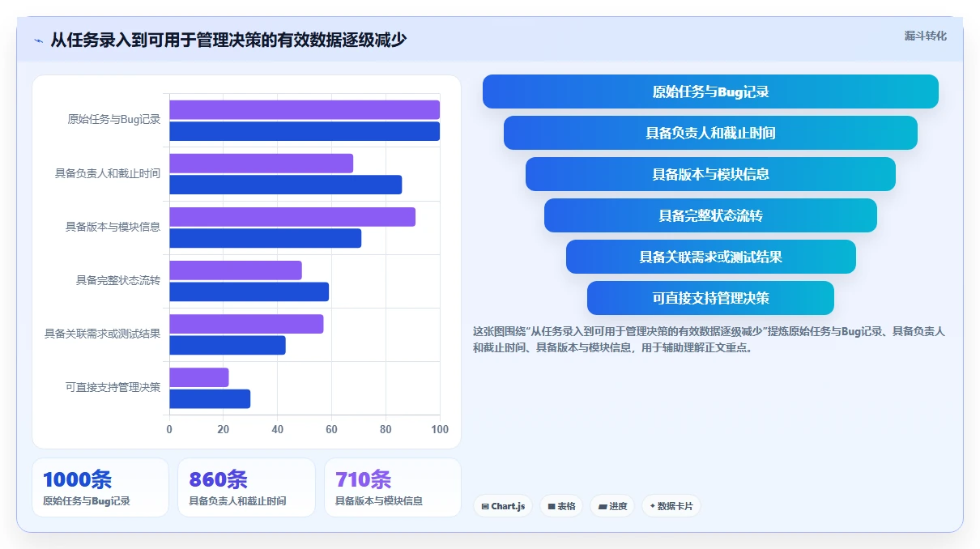Click the 具备完整状态流转 funnel stage
Viewport: 980px width, 549px height.
pyautogui.click(x=710, y=215)
